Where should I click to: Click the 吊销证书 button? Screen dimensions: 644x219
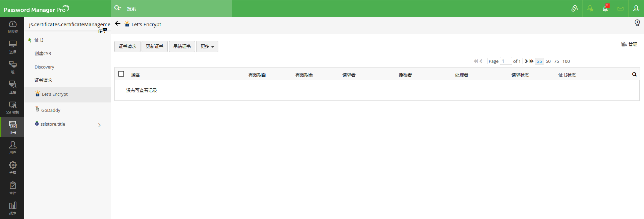pyautogui.click(x=182, y=46)
